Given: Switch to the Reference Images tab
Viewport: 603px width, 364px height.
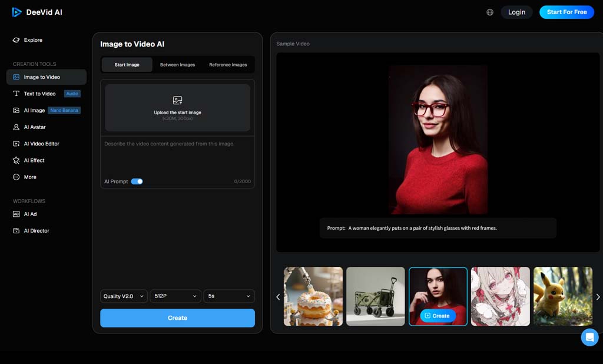Looking at the screenshot, I should [228, 65].
